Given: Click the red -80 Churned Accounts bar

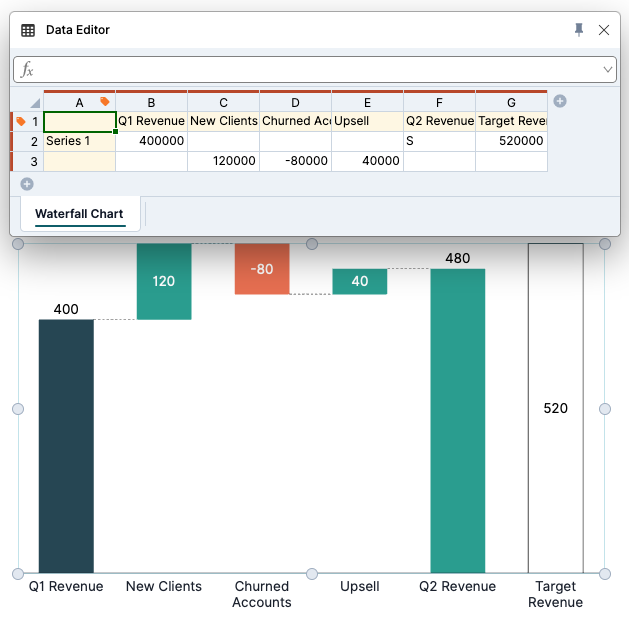Looking at the screenshot, I should [262, 269].
